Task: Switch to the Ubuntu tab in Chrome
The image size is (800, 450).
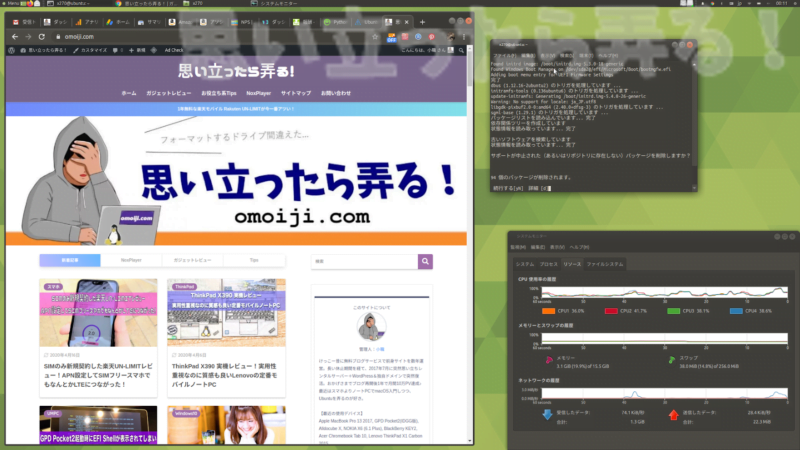Action: click(367, 22)
